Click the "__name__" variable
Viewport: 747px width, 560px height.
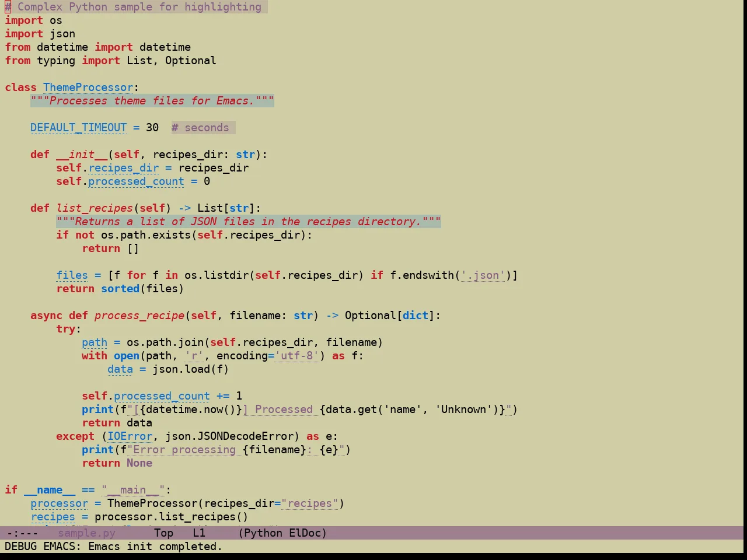tap(50, 490)
